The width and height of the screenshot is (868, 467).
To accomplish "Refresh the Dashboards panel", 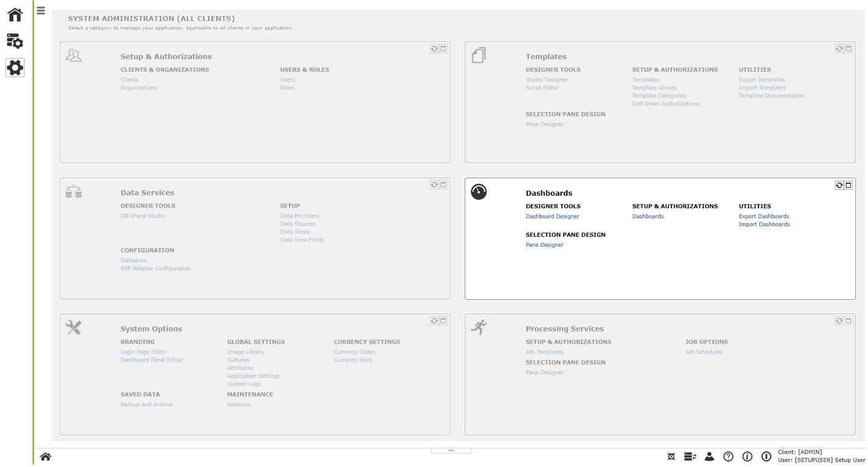I will point(839,185).
